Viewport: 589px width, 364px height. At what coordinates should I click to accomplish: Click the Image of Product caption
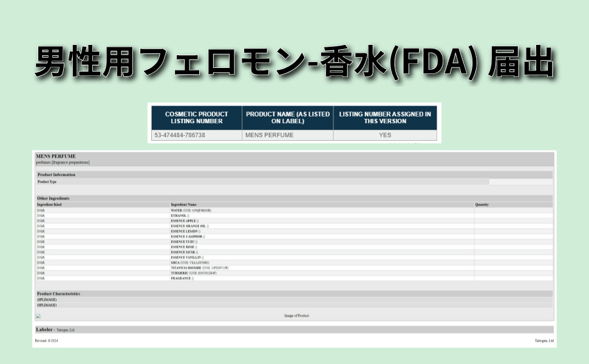pyautogui.click(x=296, y=315)
